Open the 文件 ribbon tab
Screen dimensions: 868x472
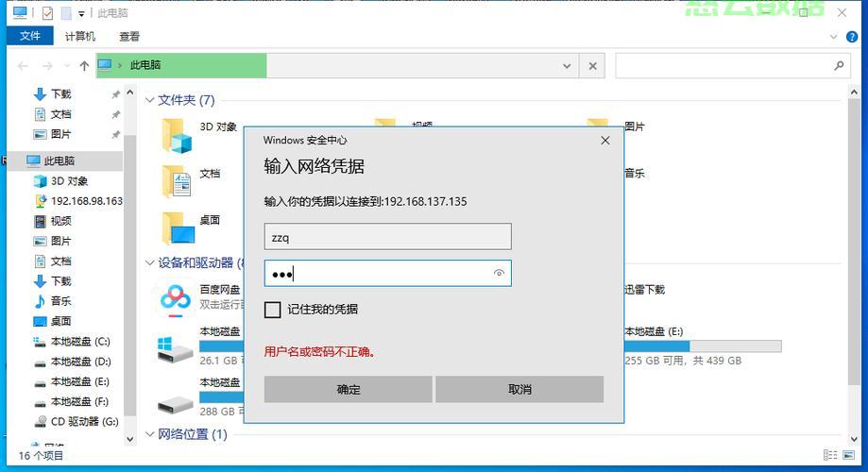tap(30, 36)
